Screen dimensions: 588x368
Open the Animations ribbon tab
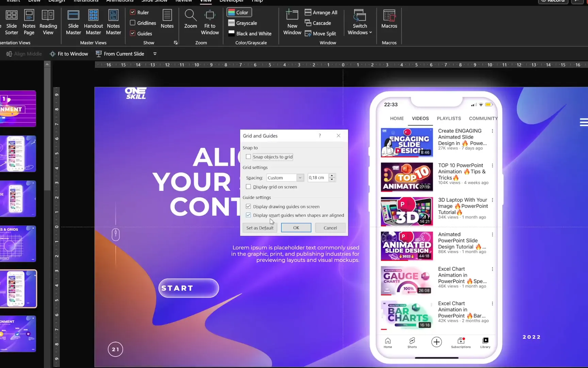pyautogui.click(x=120, y=1)
